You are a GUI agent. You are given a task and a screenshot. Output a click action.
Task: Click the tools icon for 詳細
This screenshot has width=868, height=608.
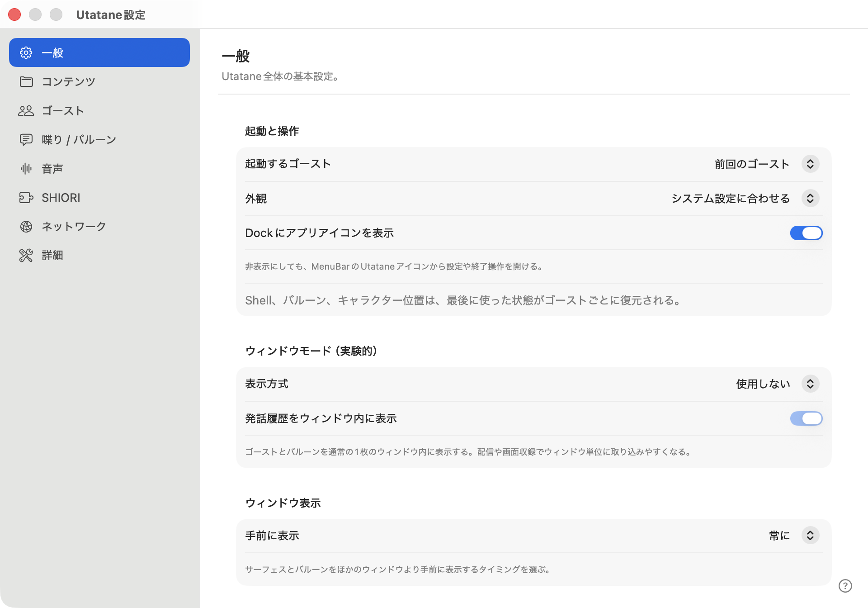click(x=26, y=256)
